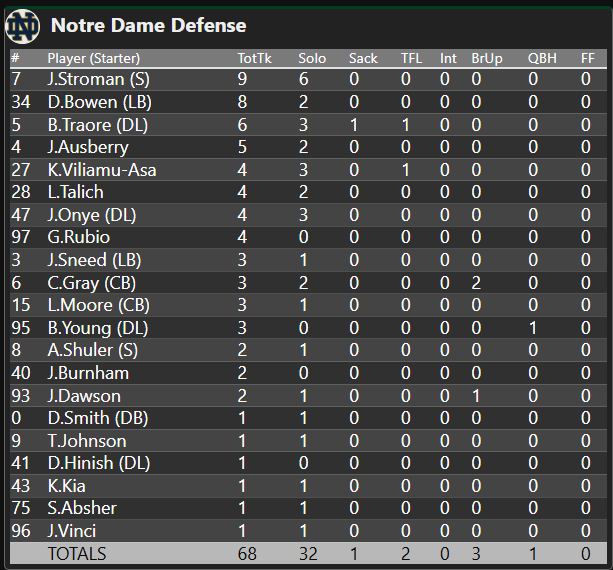Open B.Traore (DL) player row
613x570 pixels.
point(102,124)
